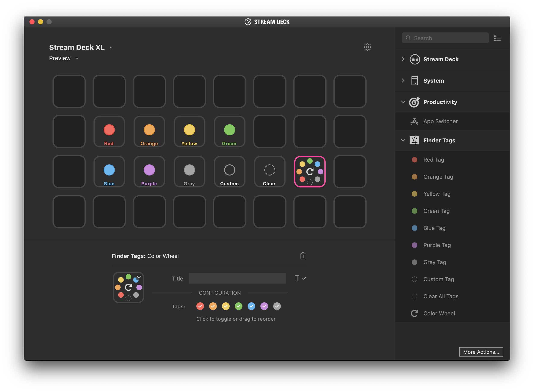The height and width of the screenshot is (392, 534).
Task: Click the More Actions button
Action: click(x=481, y=352)
